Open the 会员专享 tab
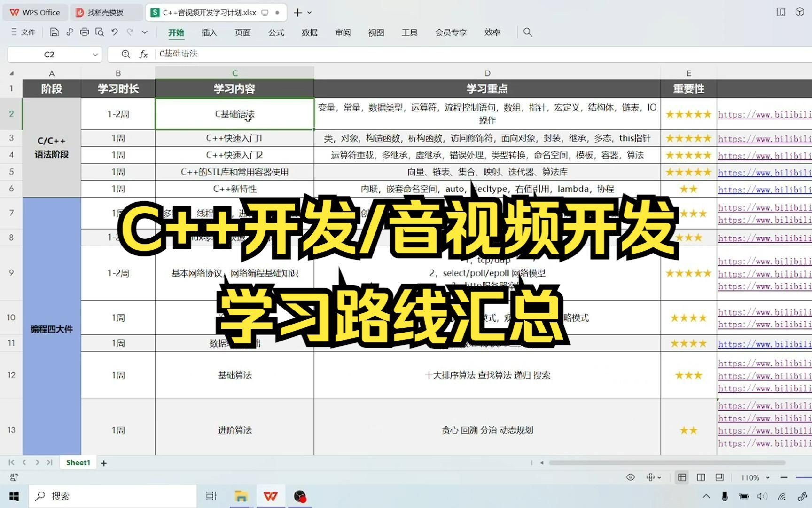The image size is (812, 508). [451, 32]
